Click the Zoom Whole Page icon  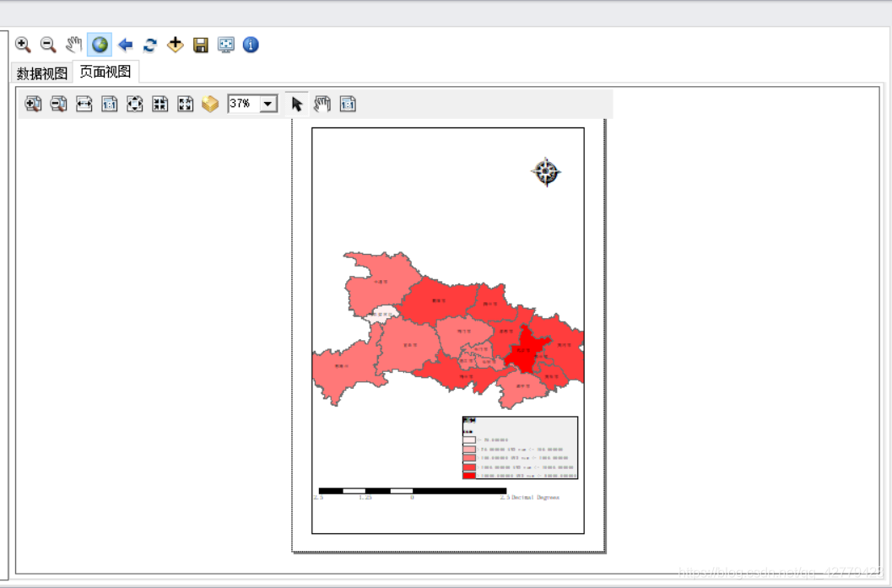[186, 104]
